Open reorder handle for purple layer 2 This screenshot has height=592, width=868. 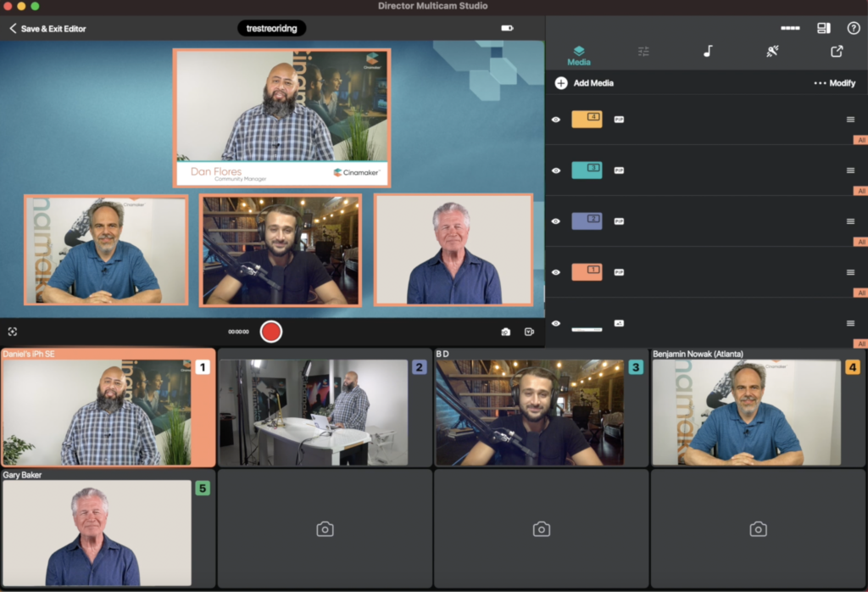[x=850, y=221]
